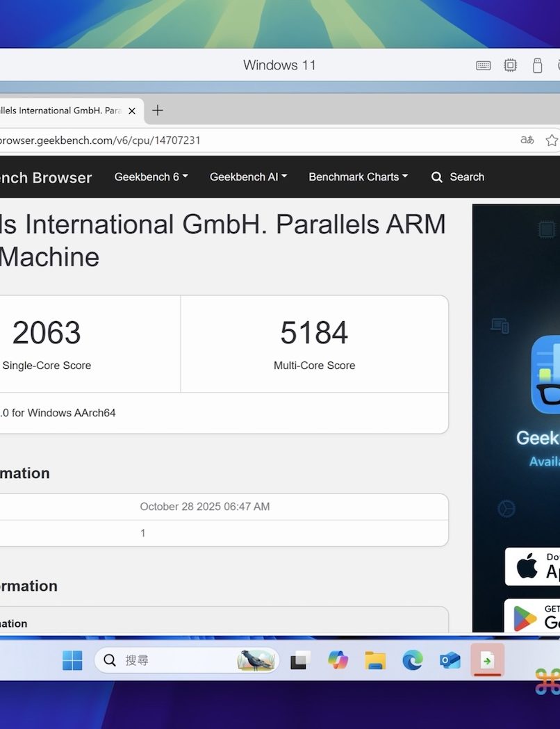Open the Windows Start menu

[72, 660]
